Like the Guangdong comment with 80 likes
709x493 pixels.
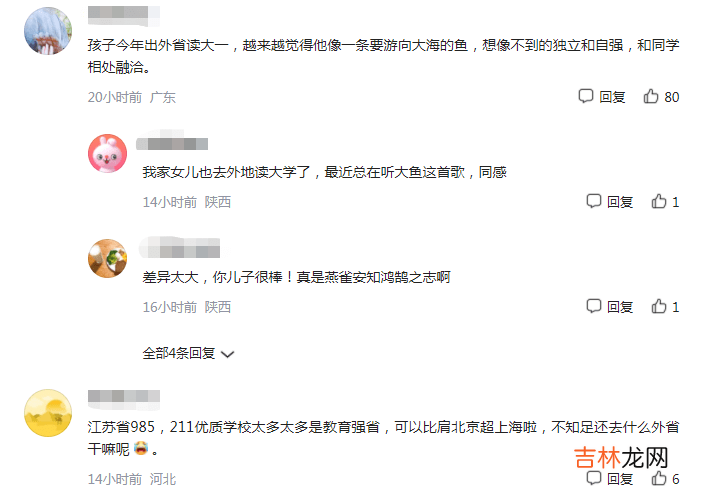(651, 96)
